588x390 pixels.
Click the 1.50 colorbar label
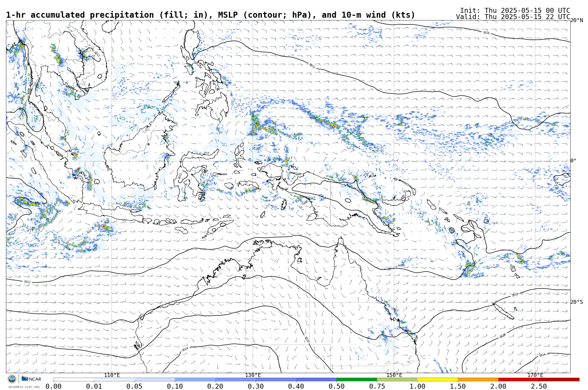[x=458, y=386]
